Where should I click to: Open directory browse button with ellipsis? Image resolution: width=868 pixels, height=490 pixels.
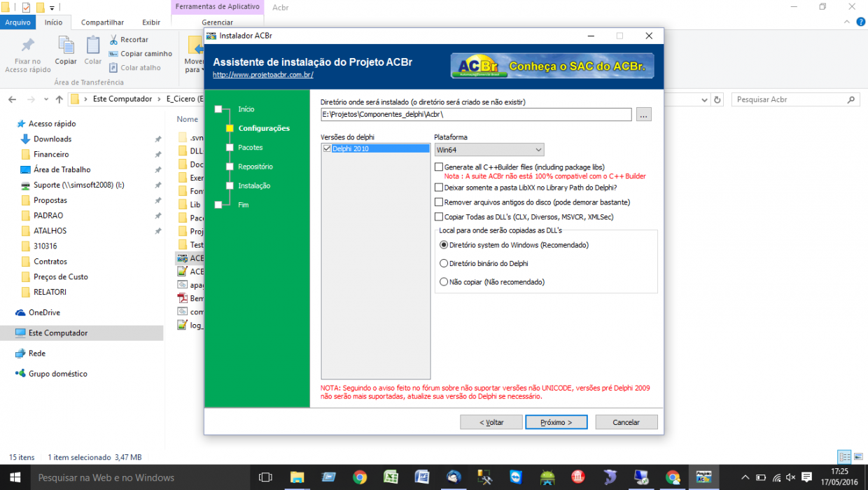(644, 114)
